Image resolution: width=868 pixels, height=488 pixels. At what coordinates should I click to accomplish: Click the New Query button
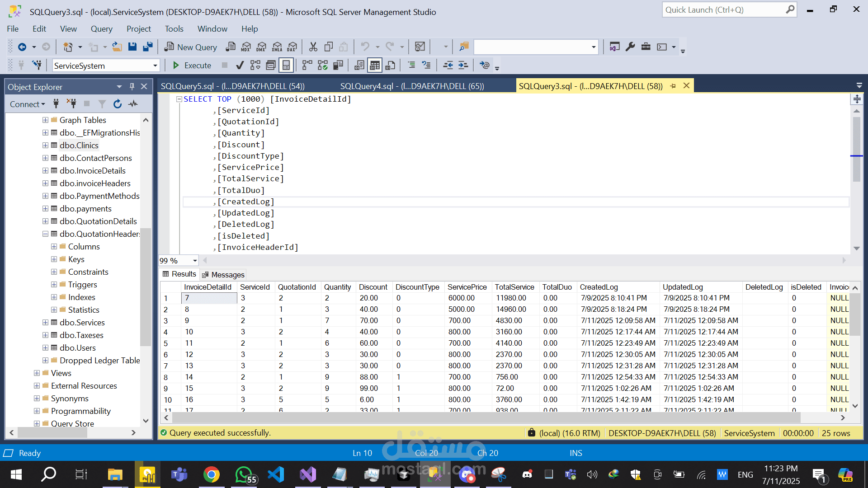tap(190, 47)
